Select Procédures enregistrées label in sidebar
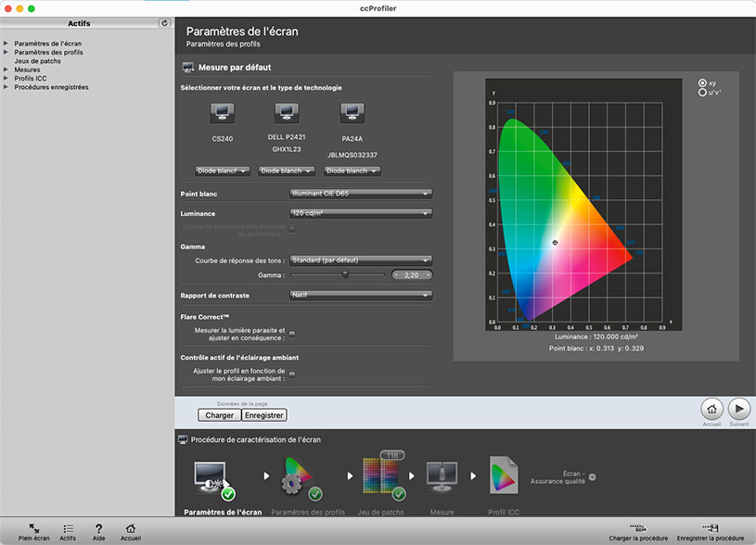 point(51,87)
